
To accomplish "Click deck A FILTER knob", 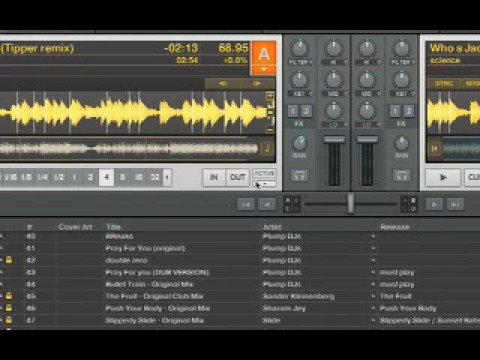I will click(299, 49).
